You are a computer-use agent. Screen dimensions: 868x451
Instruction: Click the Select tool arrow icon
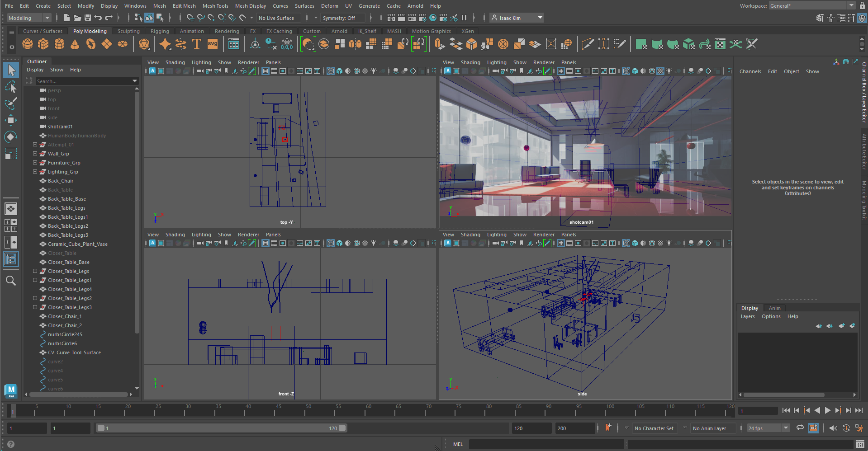pyautogui.click(x=11, y=70)
